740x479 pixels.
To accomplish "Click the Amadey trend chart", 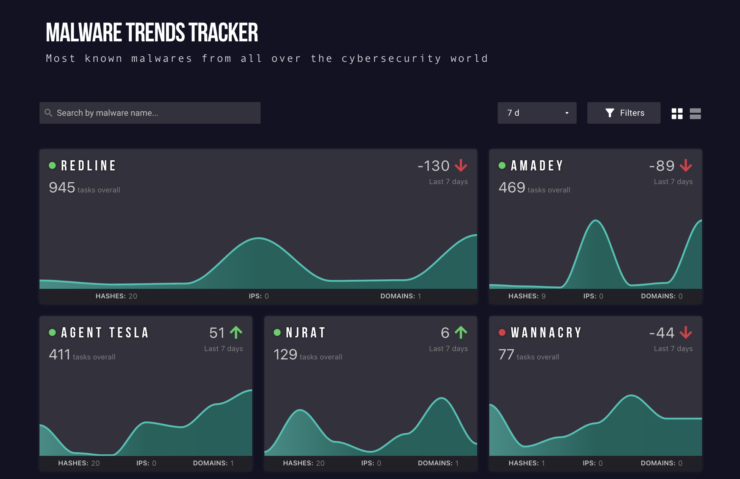I will pyautogui.click(x=596, y=254).
